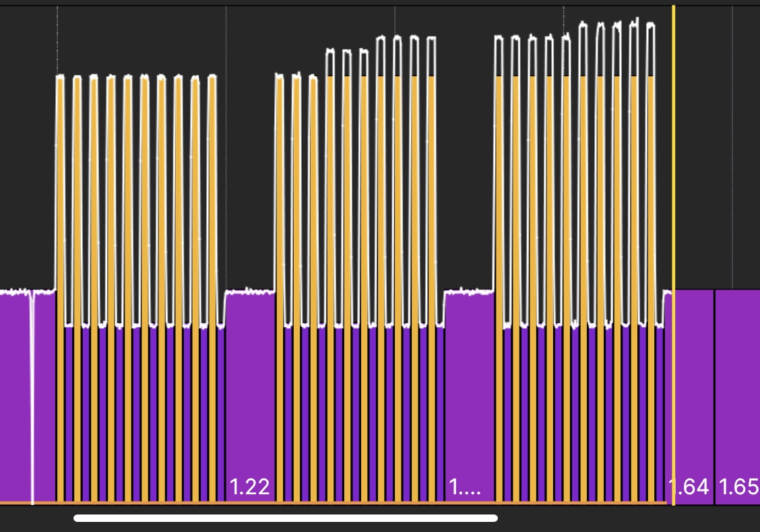Select the purple block labeled 1.22

(x=250, y=397)
